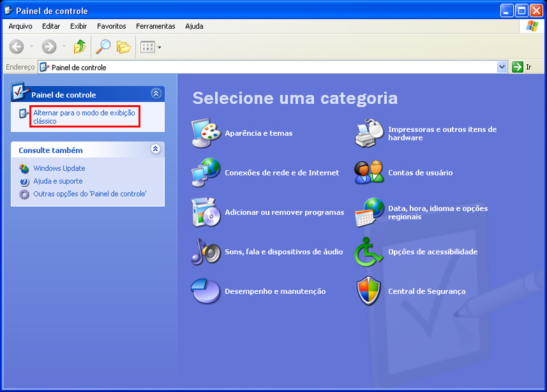547x392 pixels.
Task: Open the Windows Update link
Action: coord(59,168)
